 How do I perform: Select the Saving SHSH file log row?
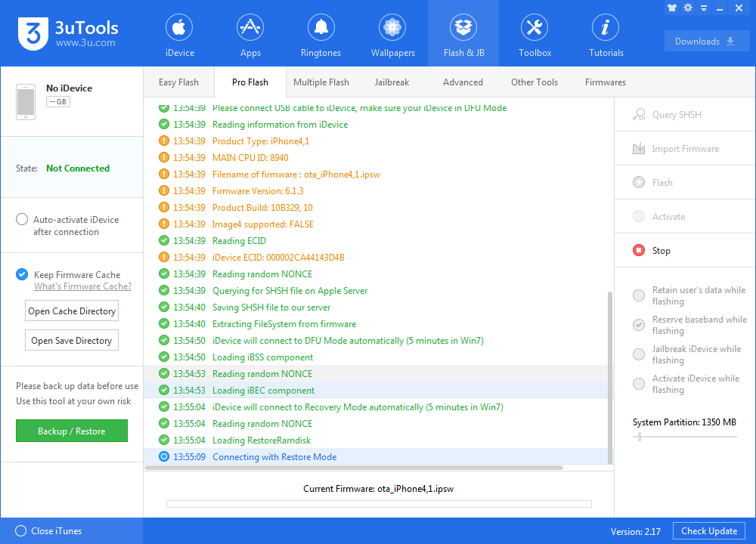pos(376,308)
